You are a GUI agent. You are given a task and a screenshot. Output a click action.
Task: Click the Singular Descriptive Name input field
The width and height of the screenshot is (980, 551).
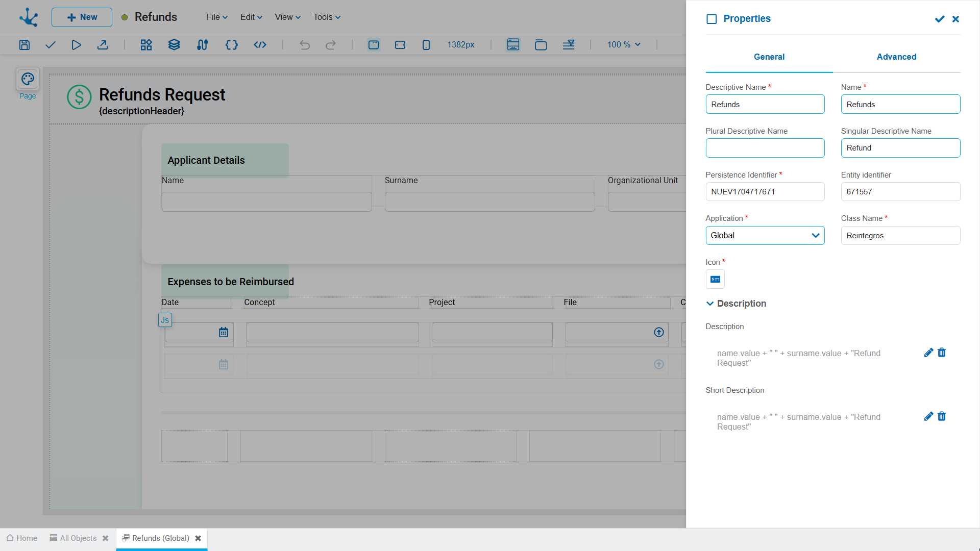click(x=900, y=148)
